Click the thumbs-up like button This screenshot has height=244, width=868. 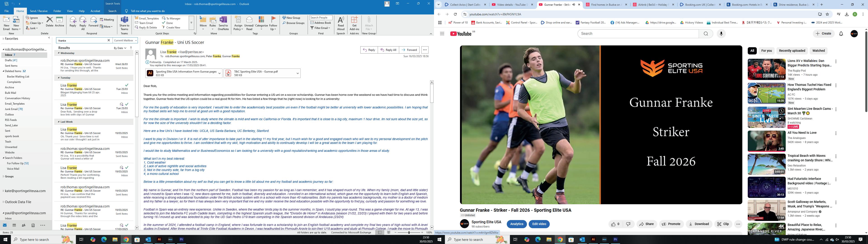point(615,224)
